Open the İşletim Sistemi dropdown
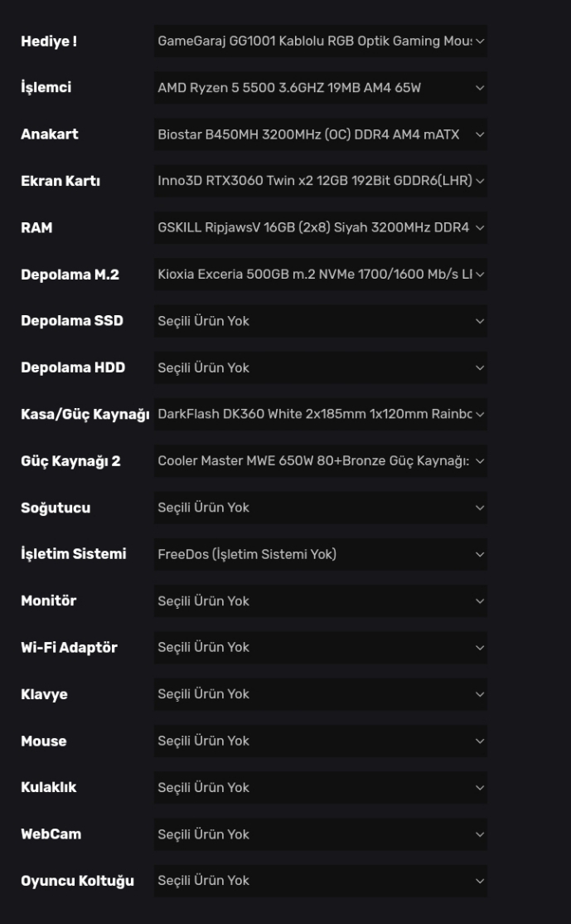This screenshot has height=924, width=571. (320, 554)
